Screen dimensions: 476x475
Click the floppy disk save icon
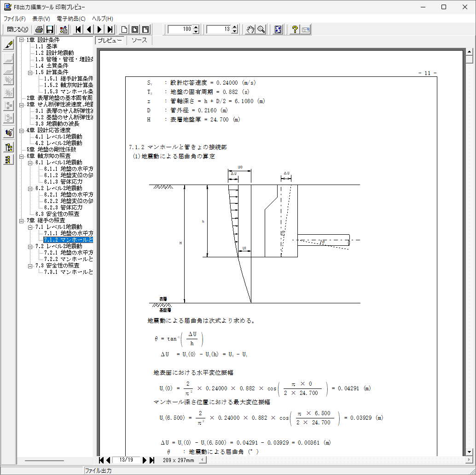pyautogui.click(x=50, y=29)
